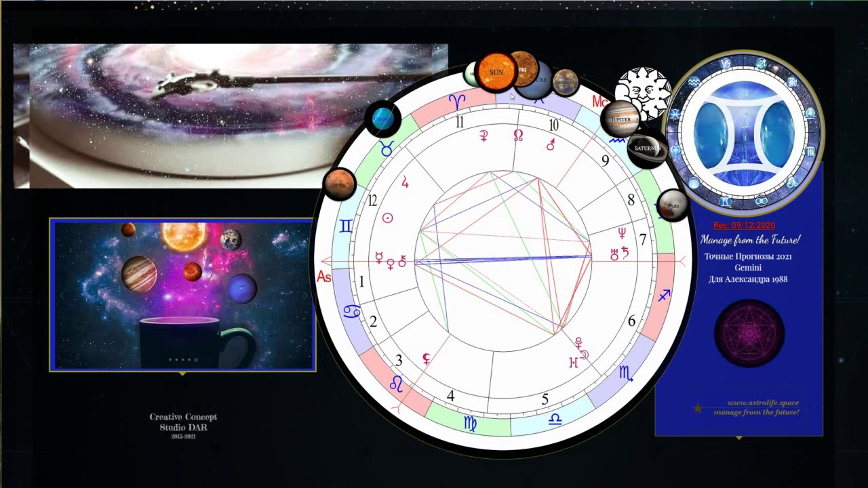Click the orange SUN planet ball
868x488 pixels.
click(x=496, y=71)
